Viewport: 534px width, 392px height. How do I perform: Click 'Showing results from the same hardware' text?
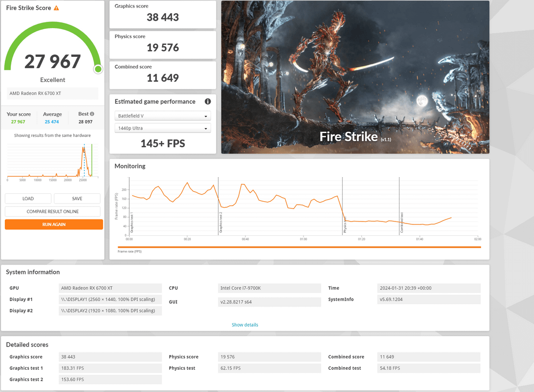[x=52, y=135]
